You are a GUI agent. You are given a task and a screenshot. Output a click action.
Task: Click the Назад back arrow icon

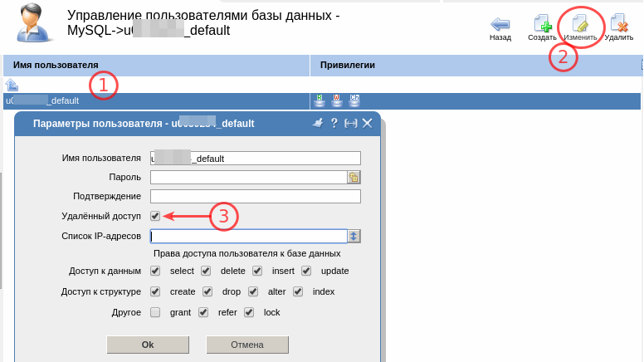[x=500, y=24]
